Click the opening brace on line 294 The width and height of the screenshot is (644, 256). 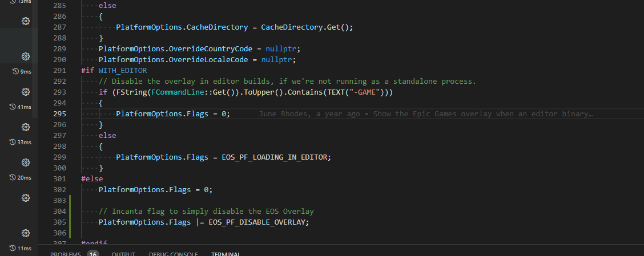(100, 103)
